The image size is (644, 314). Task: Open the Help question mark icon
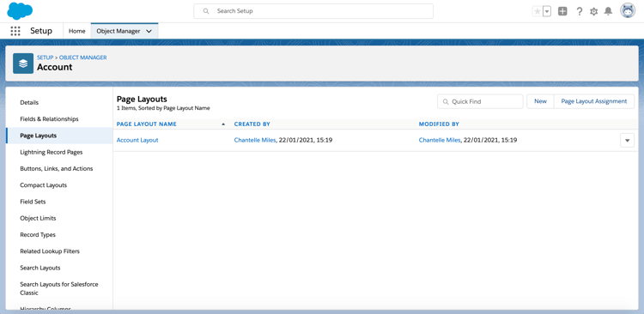coord(579,11)
